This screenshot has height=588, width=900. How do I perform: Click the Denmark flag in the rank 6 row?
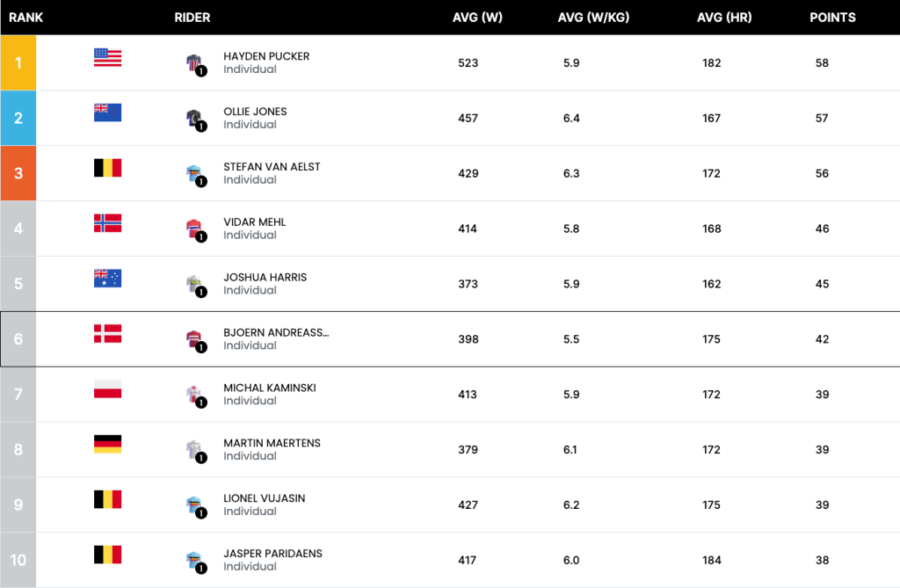(x=107, y=334)
